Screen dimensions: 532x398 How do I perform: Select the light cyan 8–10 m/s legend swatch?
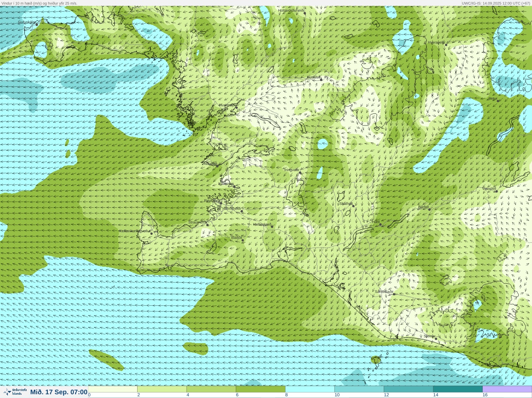pyautogui.click(x=310, y=389)
